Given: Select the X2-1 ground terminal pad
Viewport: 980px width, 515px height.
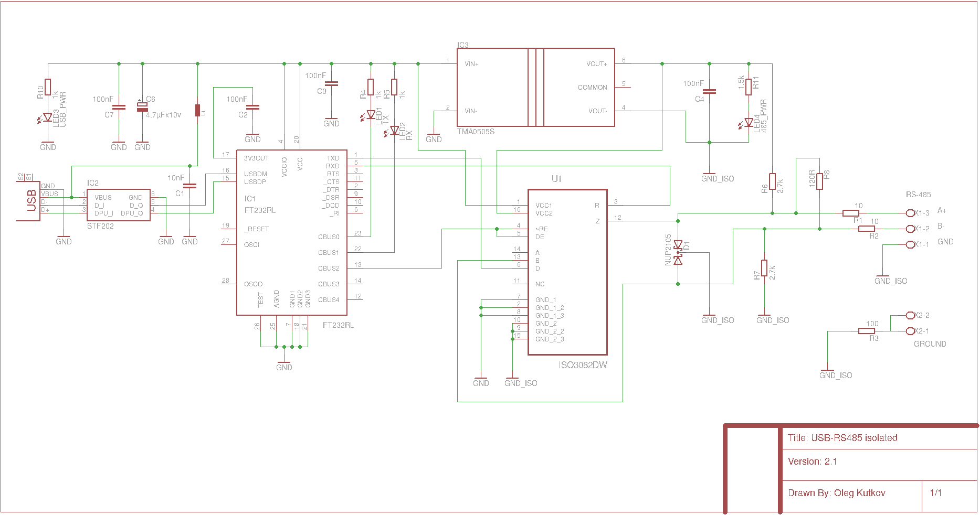Looking at the screenshot, I should (x=910, y=331).
